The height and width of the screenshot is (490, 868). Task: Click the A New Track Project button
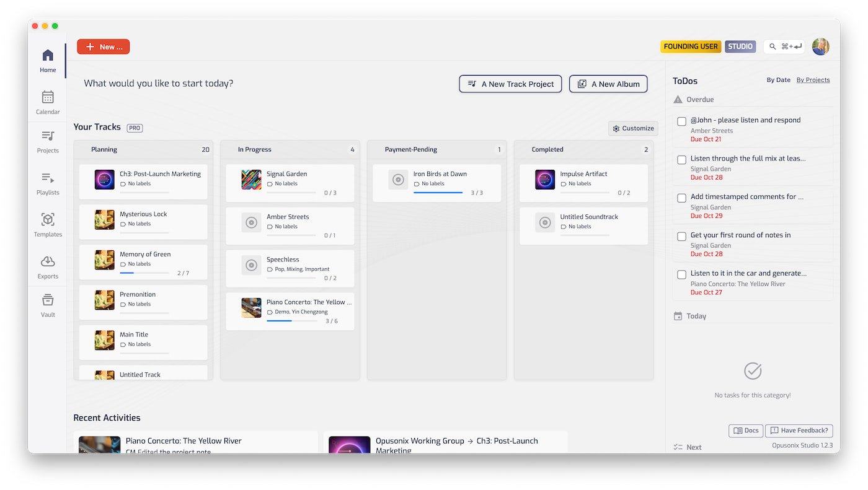510,84
